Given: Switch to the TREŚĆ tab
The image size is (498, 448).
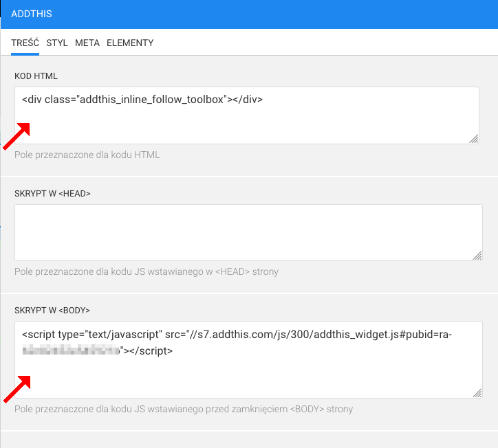Looking at the screenshot, I should click(x=25, y=43).
